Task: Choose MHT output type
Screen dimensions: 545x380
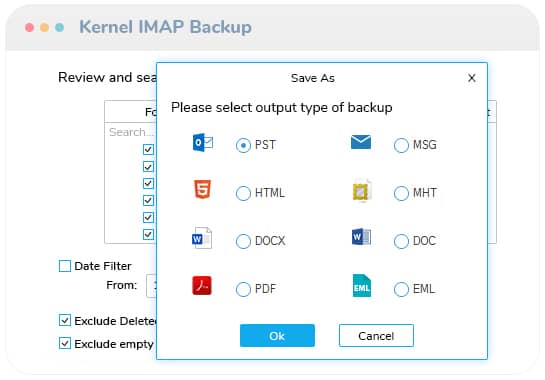Action: pyautogui.click(x=401, y=193)
